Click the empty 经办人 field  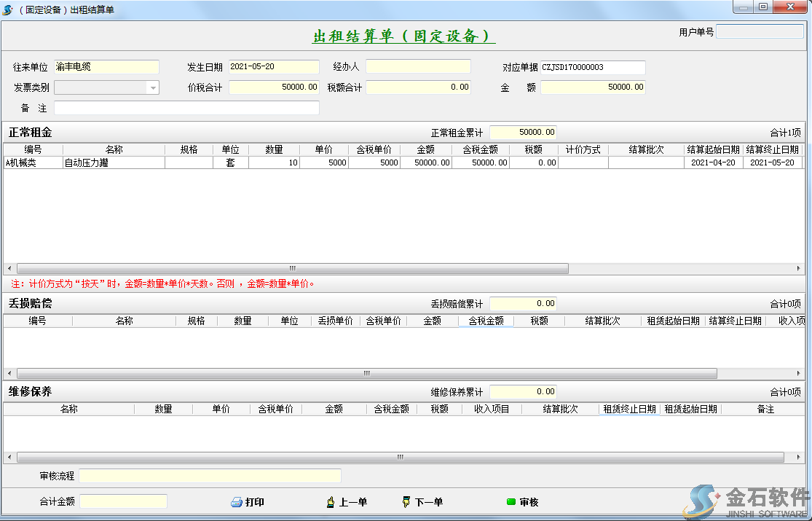pos(418,67)
